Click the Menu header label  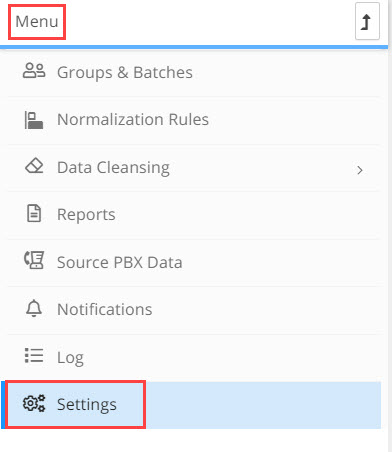point(37,22)
